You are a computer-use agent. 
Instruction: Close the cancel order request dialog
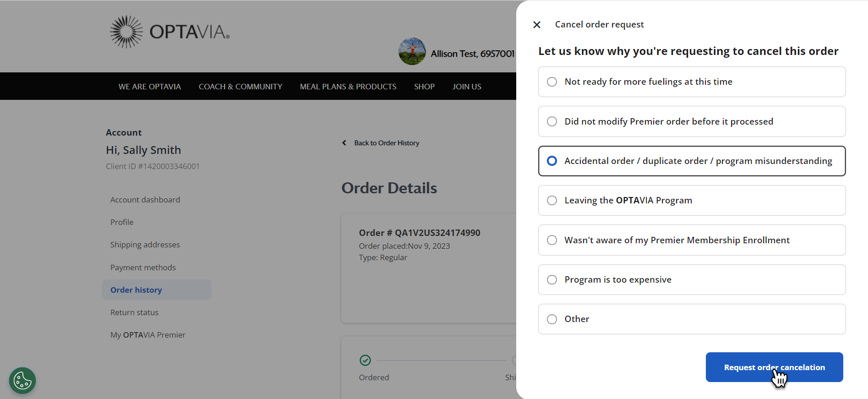(x=536, y=25)
